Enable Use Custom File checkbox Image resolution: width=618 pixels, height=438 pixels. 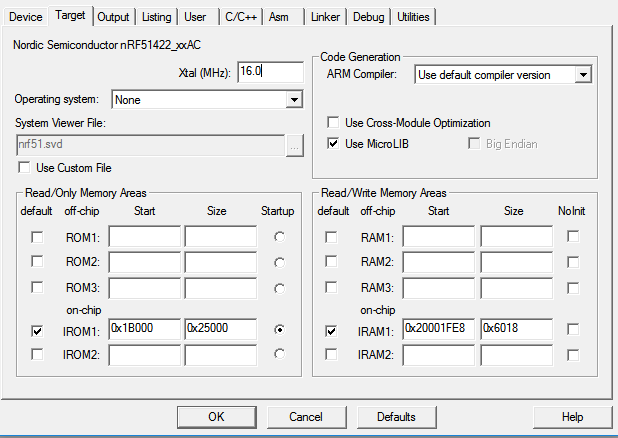(24, 168)
